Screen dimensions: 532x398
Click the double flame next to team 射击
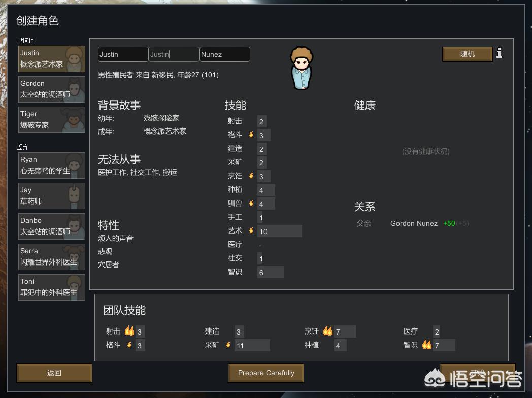[129, 331]
